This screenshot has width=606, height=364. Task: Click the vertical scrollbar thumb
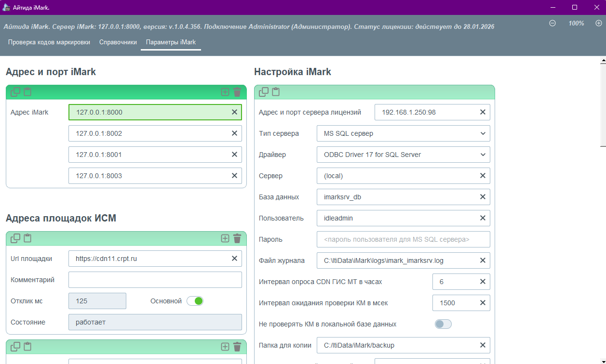[603, 104]
